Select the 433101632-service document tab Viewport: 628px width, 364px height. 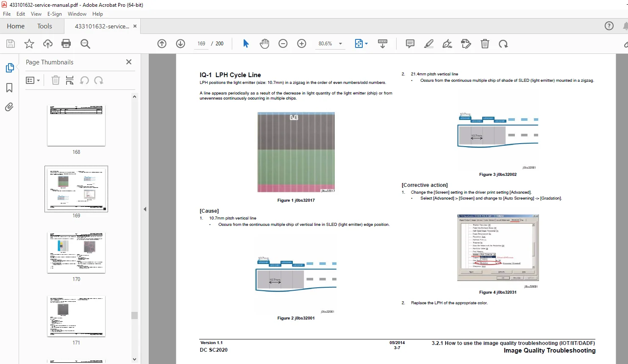[102, 26]
